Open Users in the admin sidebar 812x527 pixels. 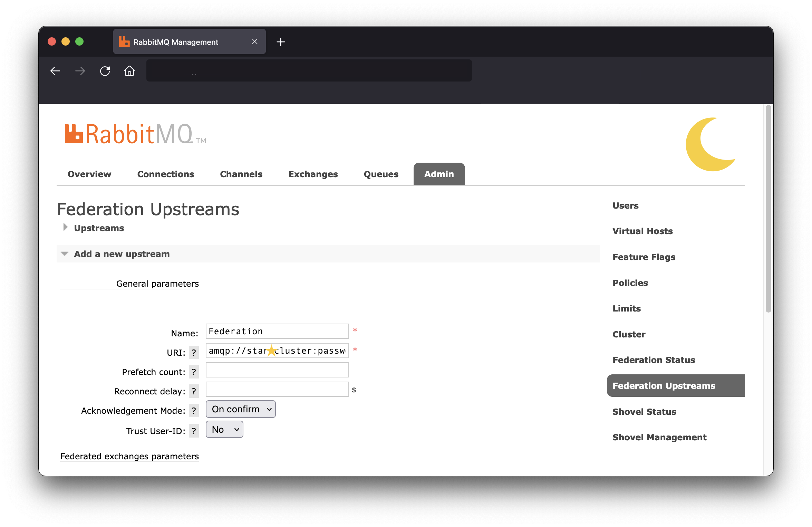(626, 205)
